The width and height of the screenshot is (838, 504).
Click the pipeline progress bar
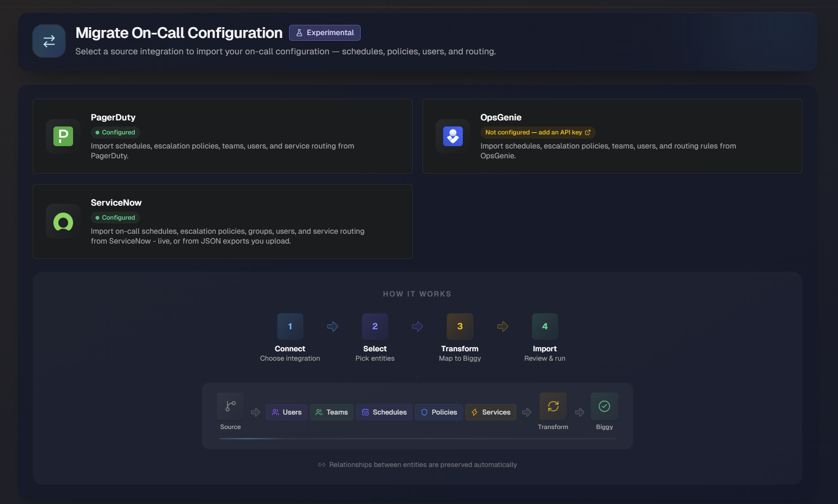(x=417, y=438)
